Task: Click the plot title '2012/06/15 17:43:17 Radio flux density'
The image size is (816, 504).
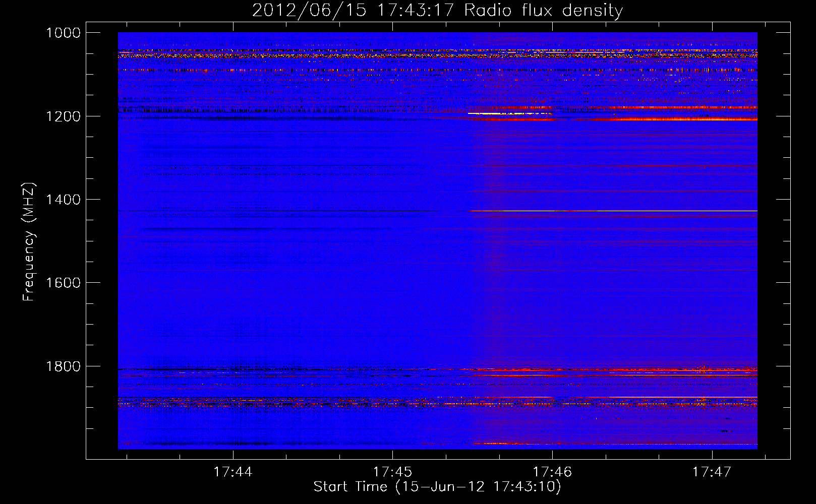Action: point(437,10)
